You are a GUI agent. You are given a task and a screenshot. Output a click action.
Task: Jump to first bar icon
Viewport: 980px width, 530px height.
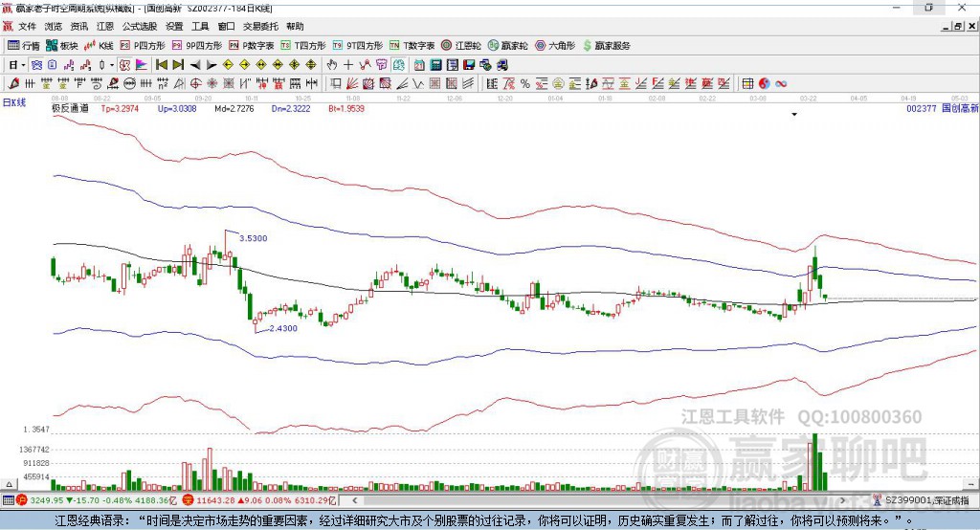(161, 65)
